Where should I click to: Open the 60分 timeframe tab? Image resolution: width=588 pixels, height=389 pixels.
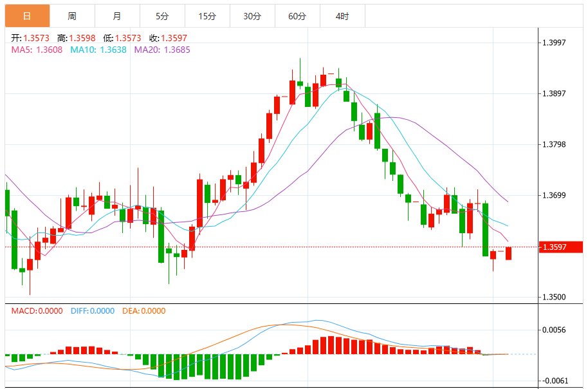coord(297,16)
